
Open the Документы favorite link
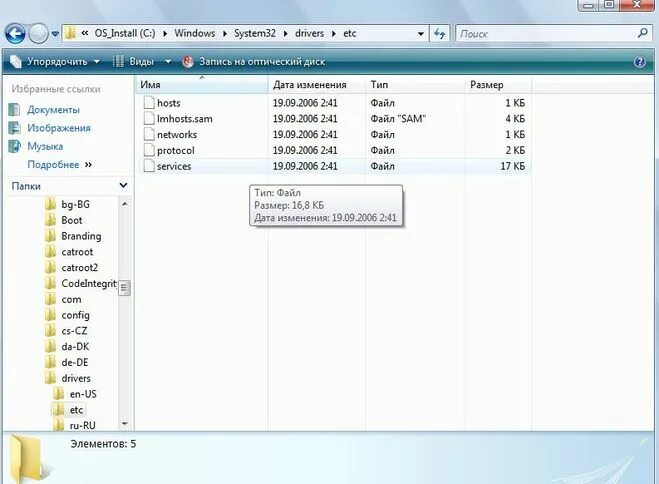53,110
